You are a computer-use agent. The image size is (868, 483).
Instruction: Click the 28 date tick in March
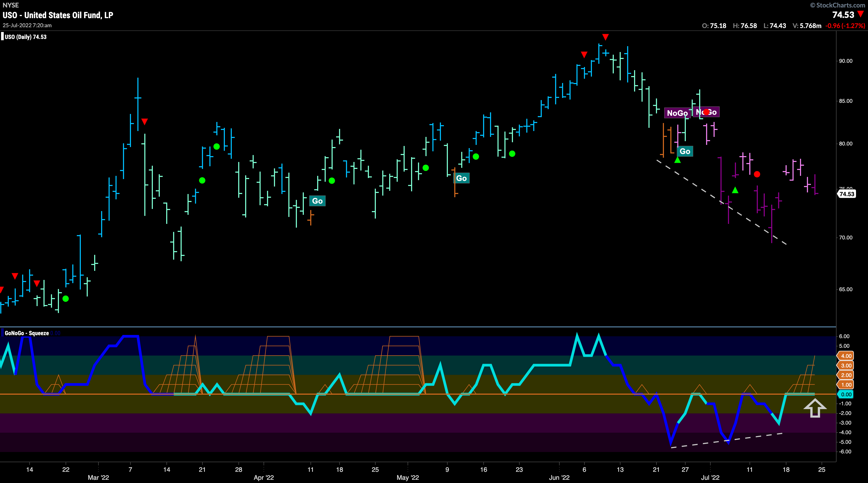[x=238, y=469]
